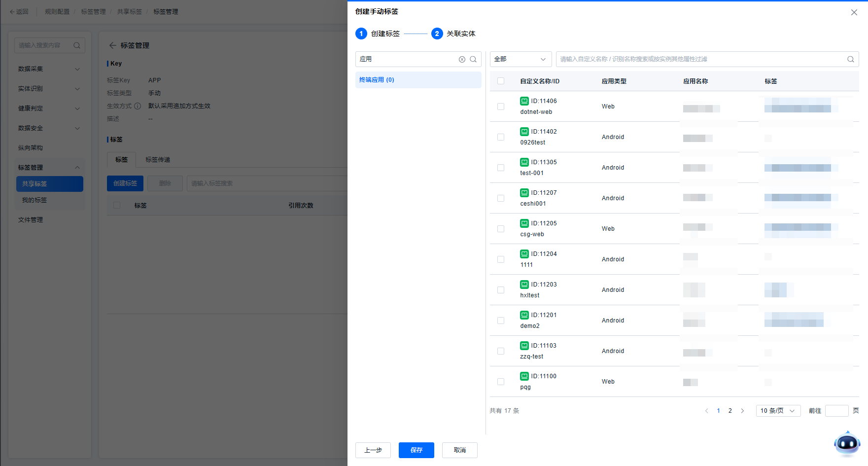Toggle the select-all checkbox in the table header
Image resolution: width=868 pixels, height=466 pixels.
point(501,81)
